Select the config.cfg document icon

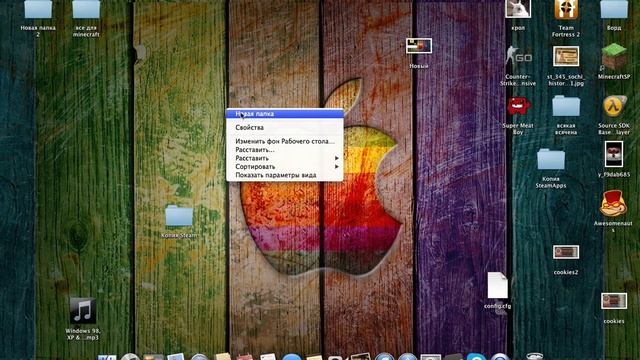click(x=498, y=285)
